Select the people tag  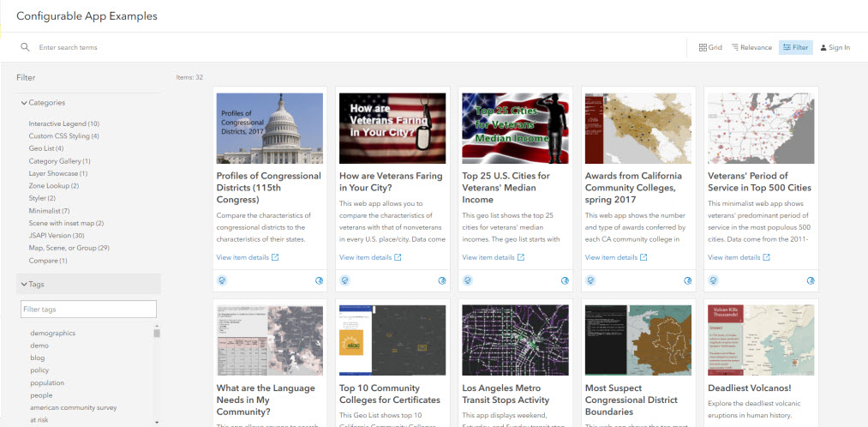pos(41,395)
